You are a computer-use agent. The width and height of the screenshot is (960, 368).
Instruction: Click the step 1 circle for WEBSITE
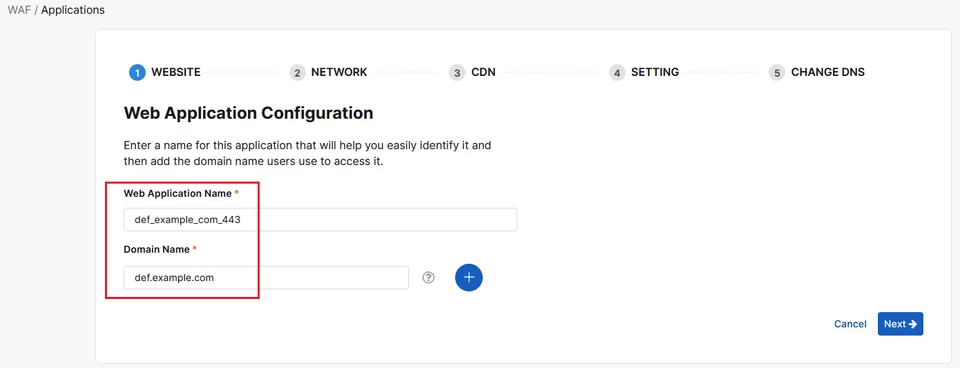(137, 72)
